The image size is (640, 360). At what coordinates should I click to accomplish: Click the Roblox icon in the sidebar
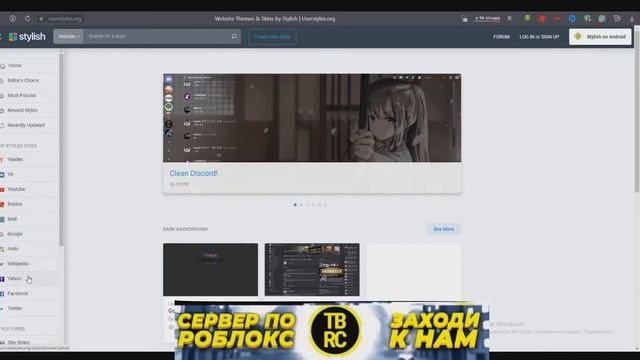pyautogui.click(x=2, y=204)
